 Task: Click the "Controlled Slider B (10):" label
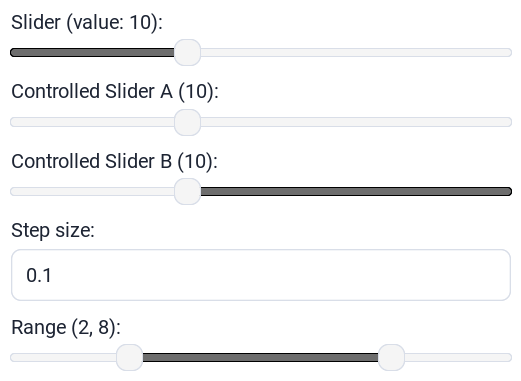tap(114, 161)
